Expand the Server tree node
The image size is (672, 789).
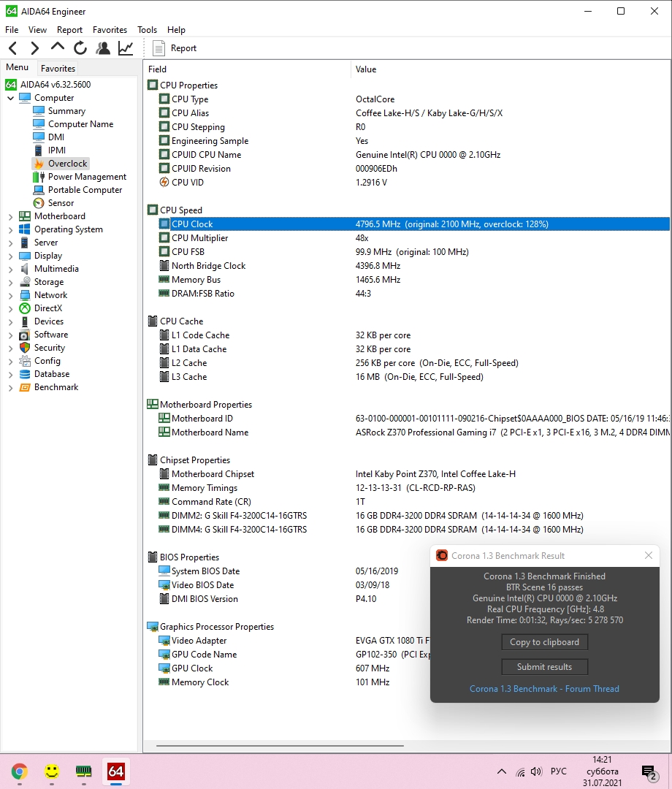pyautogui.click(x=10, y=243)
